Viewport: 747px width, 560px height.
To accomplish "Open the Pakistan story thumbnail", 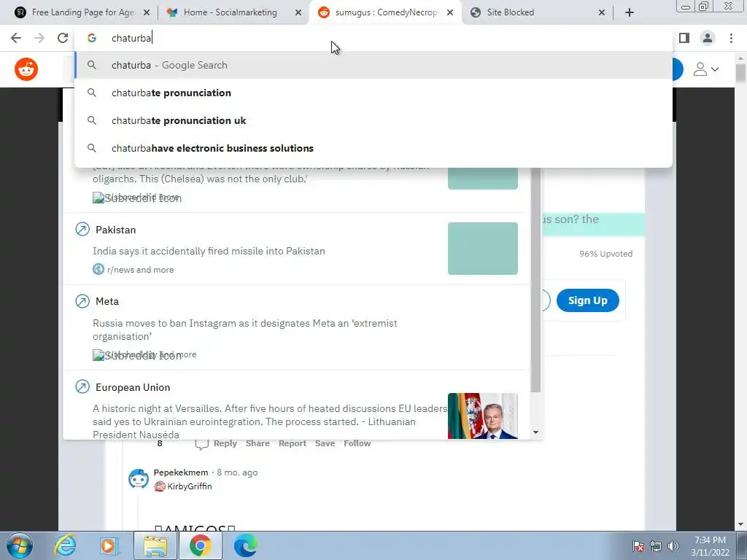I will coord(483,249).
